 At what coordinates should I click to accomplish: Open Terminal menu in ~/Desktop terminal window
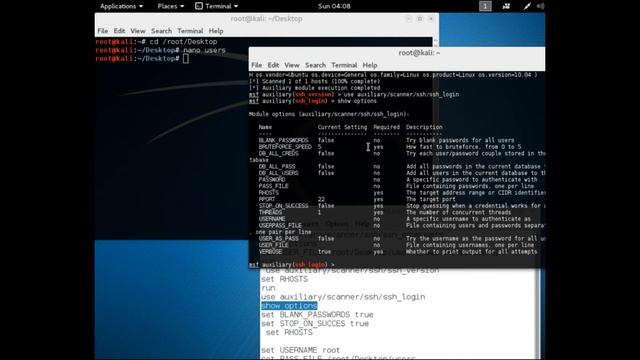click(190, 31)
